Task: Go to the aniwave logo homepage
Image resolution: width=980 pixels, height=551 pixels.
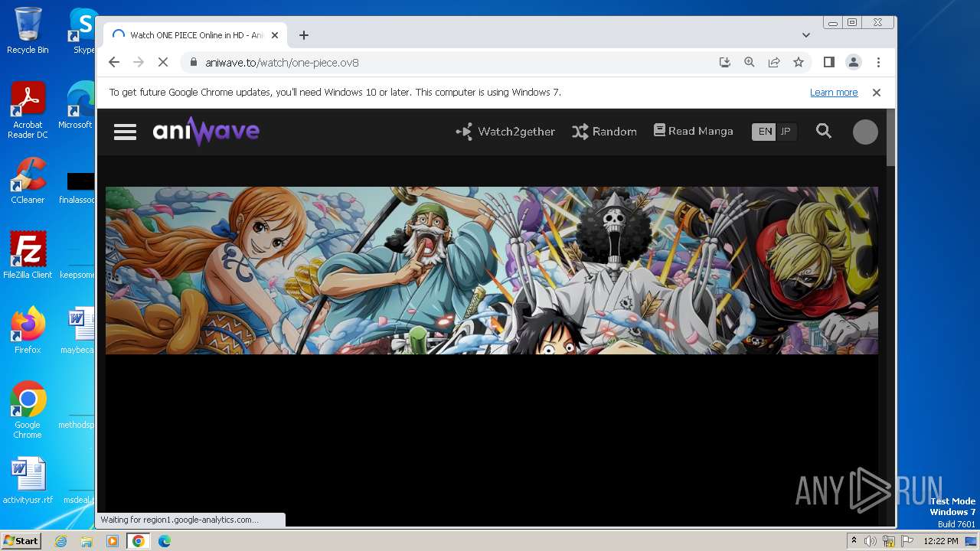Action: point(206,132)
